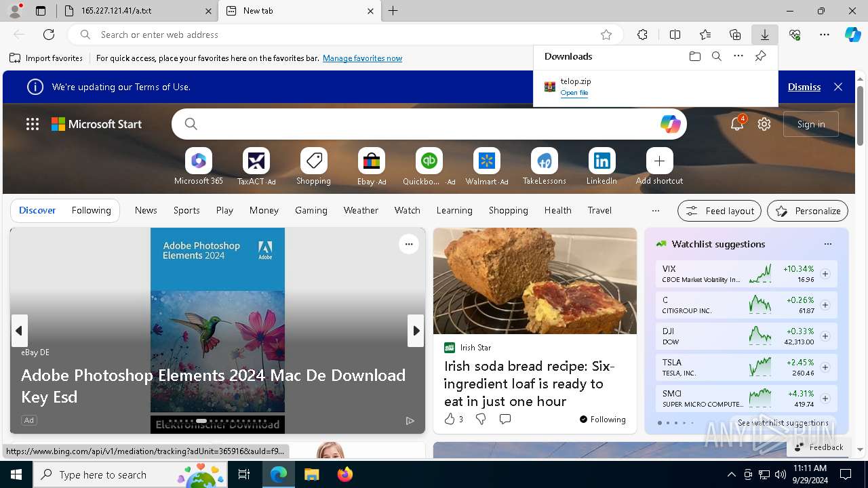Viewport: 868px width, 488px height.
Task: Open the Microsoft 365 shortcut
Action: tap(199, 167)
